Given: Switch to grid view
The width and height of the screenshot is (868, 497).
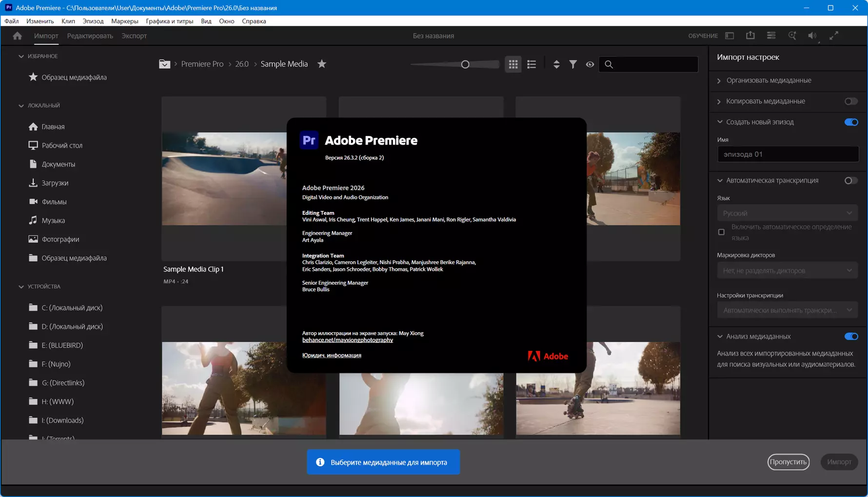Looking at the screenshot, I should tap(513, 64).
